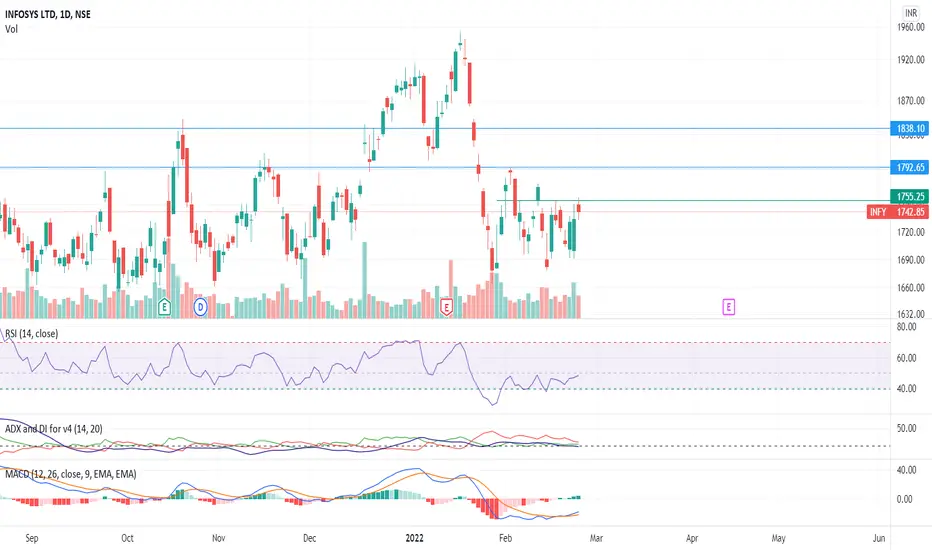932x550 pixels.
Task: Select the ADX and DI for v4 label
Action: [x=53, y=429]
